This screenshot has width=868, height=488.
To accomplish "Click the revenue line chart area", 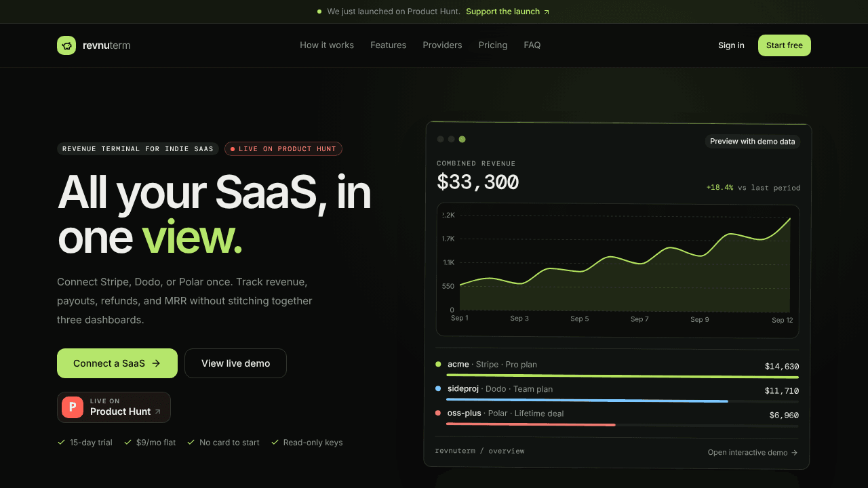I will [x=618, y=270].
